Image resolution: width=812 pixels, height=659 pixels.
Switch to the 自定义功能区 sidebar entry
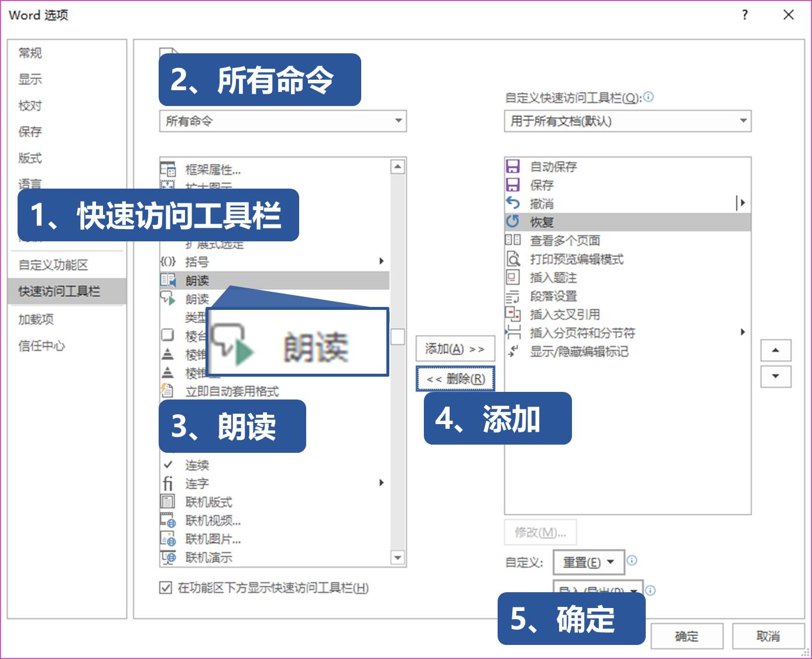[x=53, y=264]
